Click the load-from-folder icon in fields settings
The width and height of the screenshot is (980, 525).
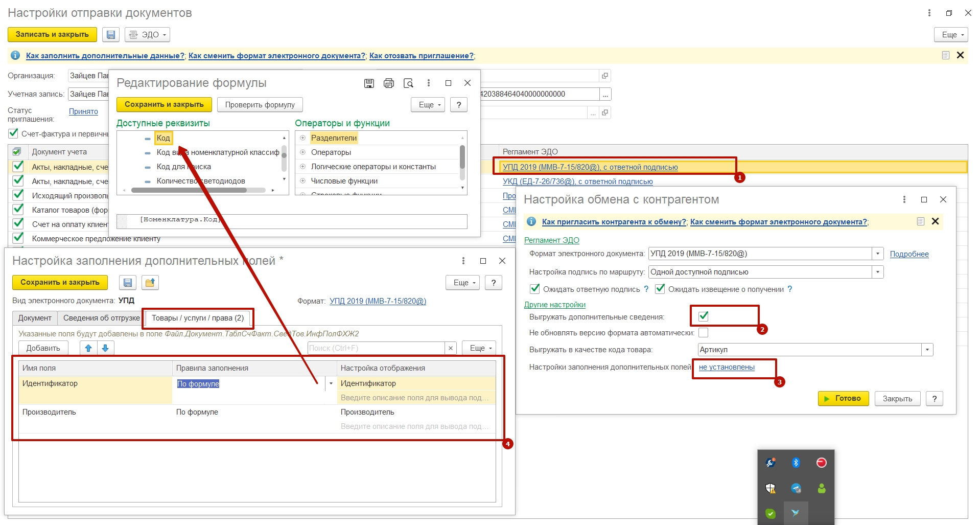pos(150,283)
